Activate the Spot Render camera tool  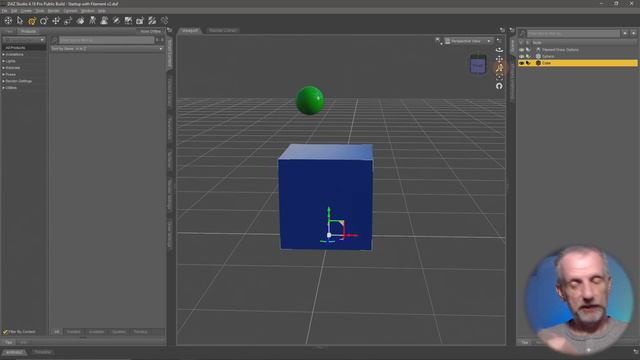click(140, 20)
